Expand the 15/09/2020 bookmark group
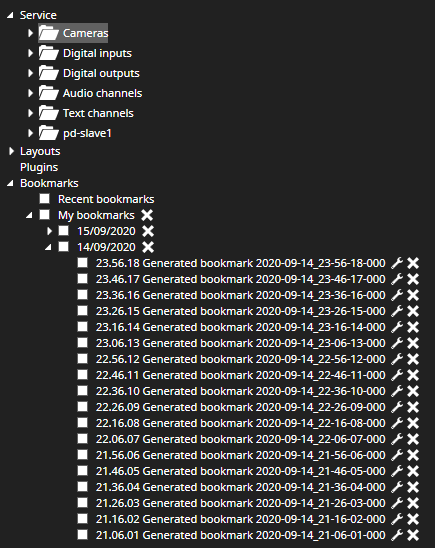The width and height of the screenshot is (435, 548). [x=49, y=231]
